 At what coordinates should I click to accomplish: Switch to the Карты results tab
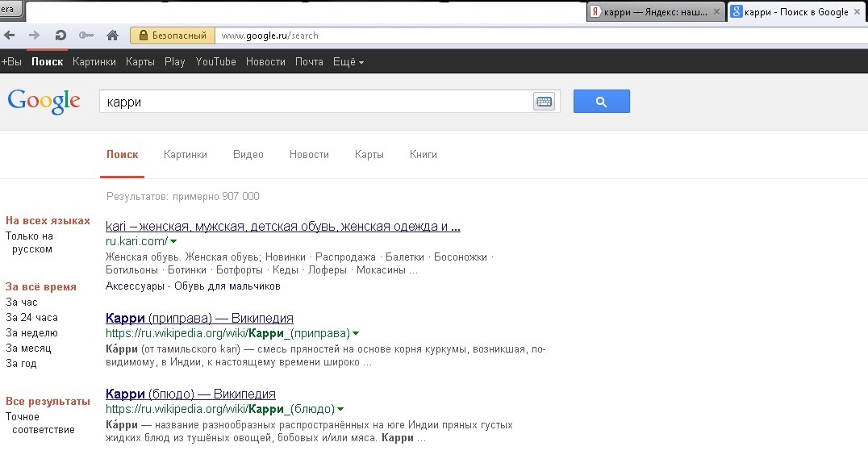click(369, 154)
